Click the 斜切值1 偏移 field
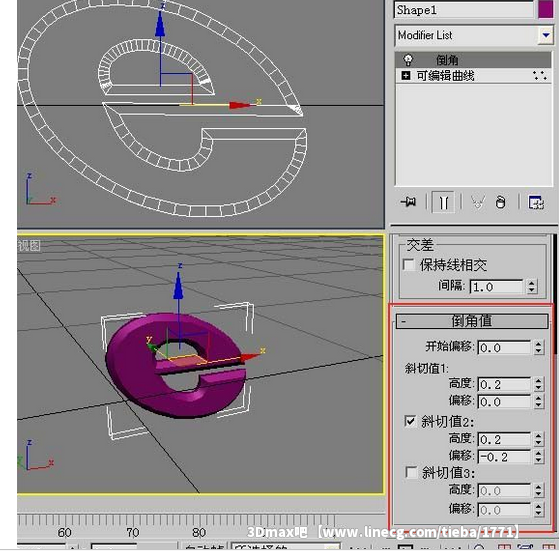 [x=504, y=402]
